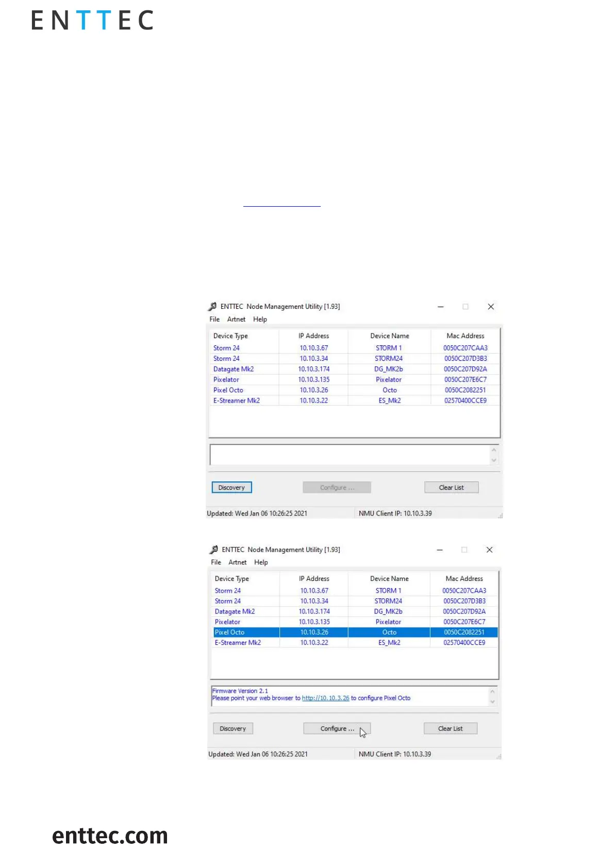Viewport: 614px width, 868px height.
Task: Click message box scroll-up arrow in upper window
Action: (494, 450)
